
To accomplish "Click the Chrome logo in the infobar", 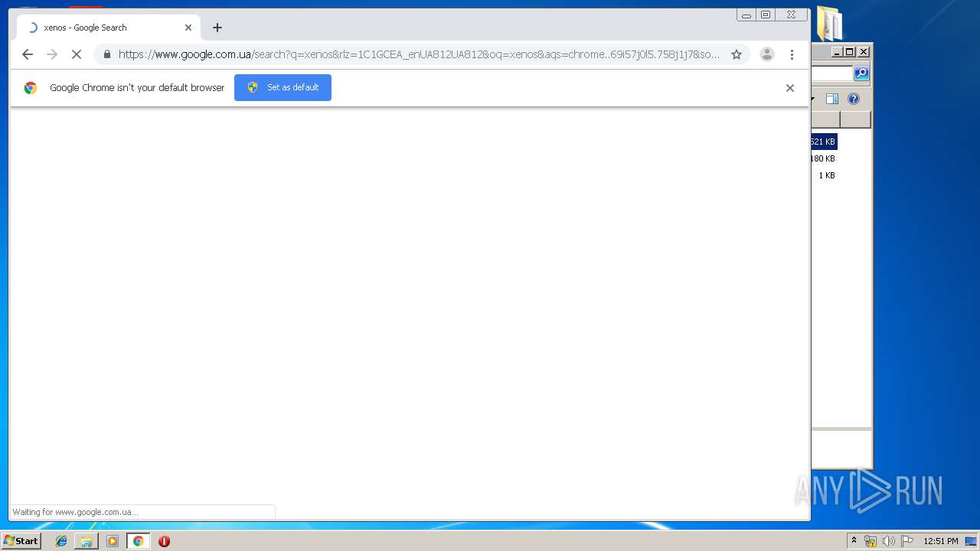I will coord(31,88).
